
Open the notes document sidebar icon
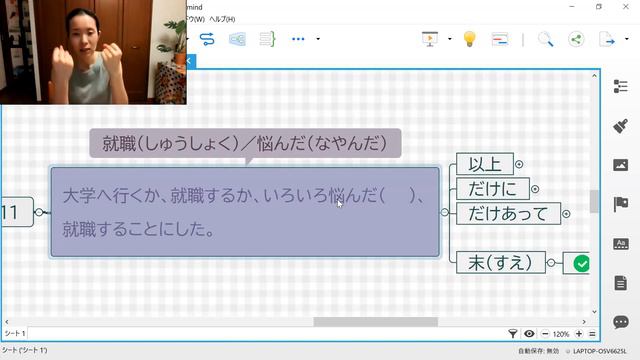tap(620, 283)
